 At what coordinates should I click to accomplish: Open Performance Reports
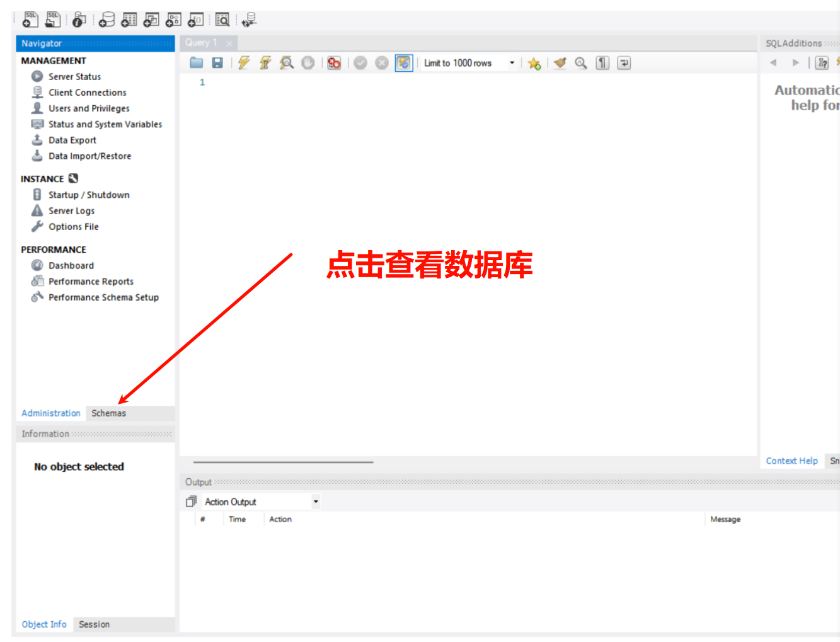tap(91, 281)
